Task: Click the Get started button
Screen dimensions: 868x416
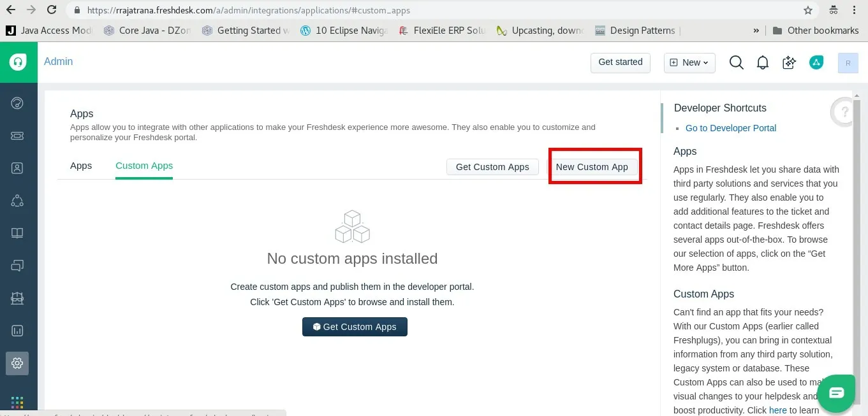Action: [621, 62]
